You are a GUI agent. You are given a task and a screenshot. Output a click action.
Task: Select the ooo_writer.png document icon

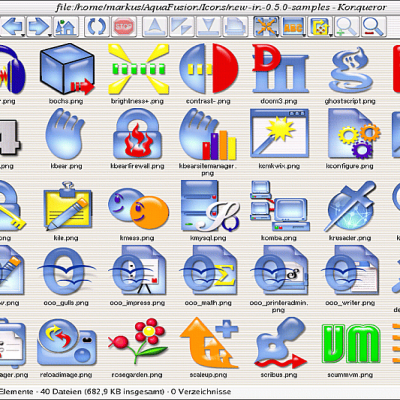[x=351, y=270]
